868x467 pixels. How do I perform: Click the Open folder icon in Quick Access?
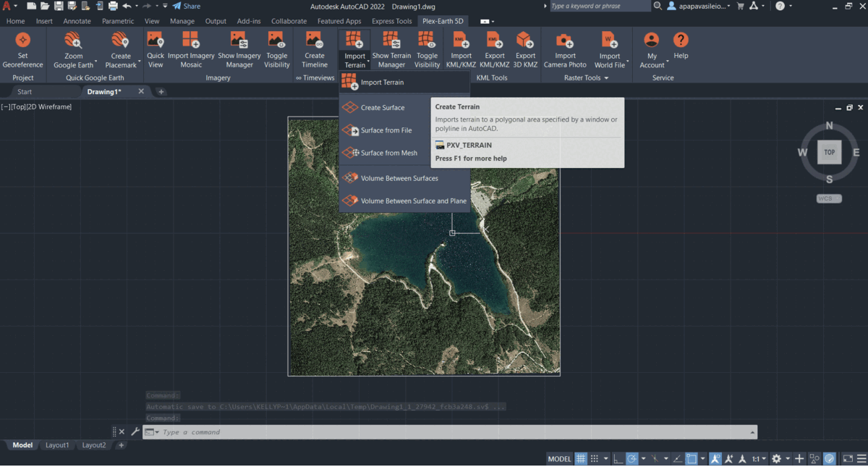point(46,6)
